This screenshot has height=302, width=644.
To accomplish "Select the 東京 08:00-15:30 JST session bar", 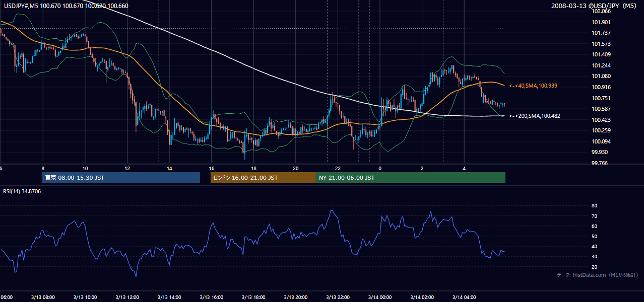I will [x=121, y=178].
